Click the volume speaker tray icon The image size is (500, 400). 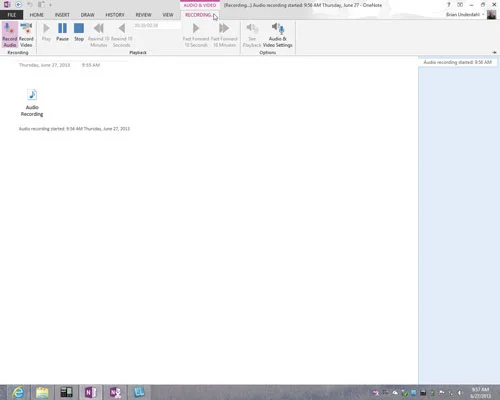pyautogui.click(x=460, y=393)
